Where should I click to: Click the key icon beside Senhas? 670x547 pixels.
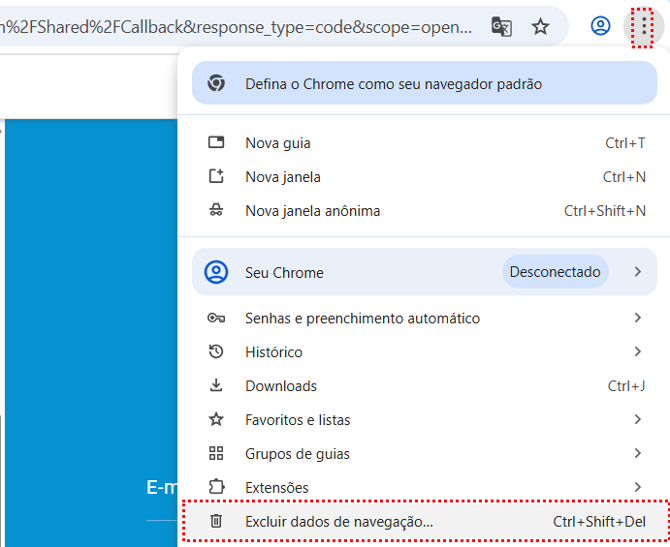click(x=216, y=318)
